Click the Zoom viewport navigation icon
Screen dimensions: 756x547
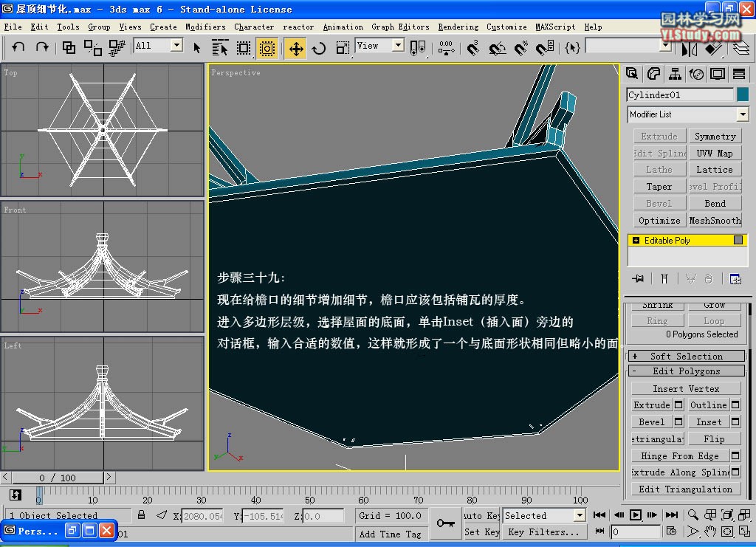pos(693,515)
